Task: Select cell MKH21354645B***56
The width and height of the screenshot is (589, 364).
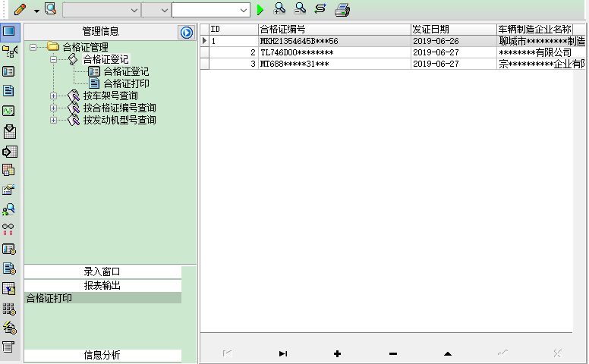Action: tap(334, 41)
